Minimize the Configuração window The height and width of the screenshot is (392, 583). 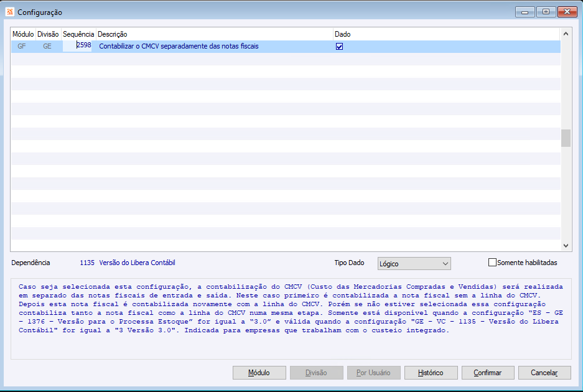pyautogui.click(x=525, y=12)
